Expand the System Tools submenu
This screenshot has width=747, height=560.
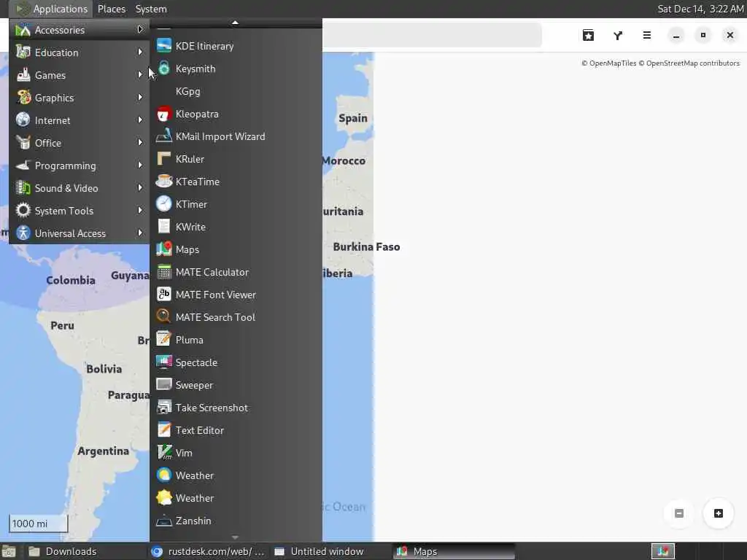coord(79,211)
